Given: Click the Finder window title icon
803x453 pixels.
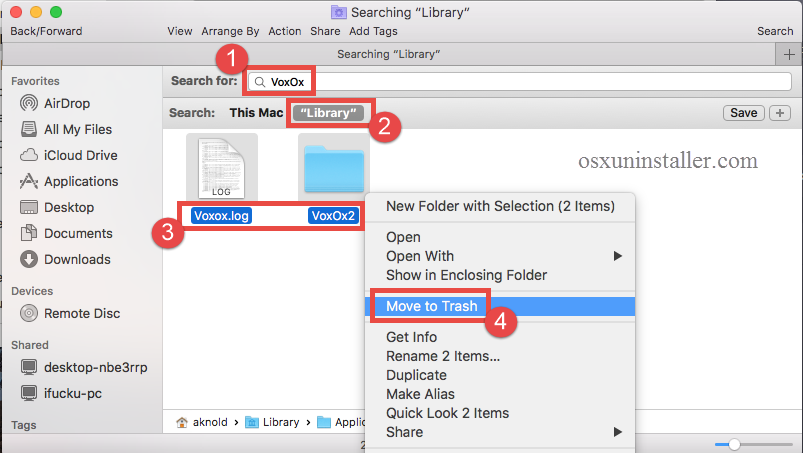Looking at the screenshot, I should [339, 12].
